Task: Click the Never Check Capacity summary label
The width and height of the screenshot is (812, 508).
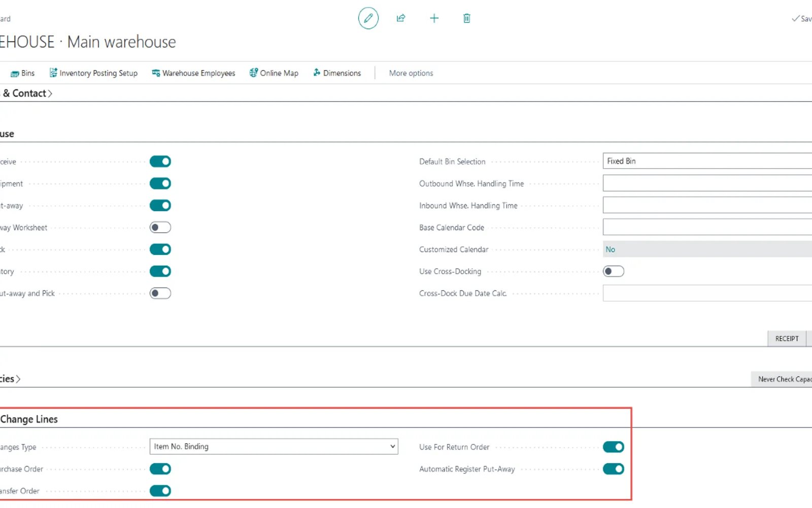Action: [x=782, y=379]
